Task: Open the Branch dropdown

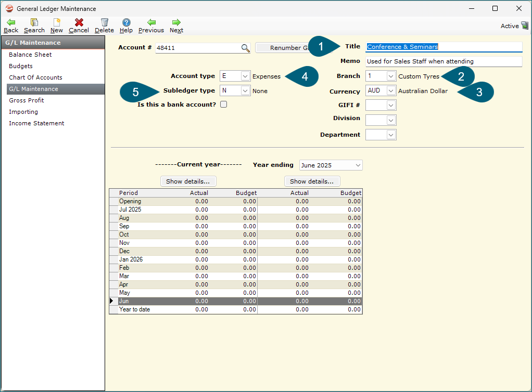Action: click(391, 76)
